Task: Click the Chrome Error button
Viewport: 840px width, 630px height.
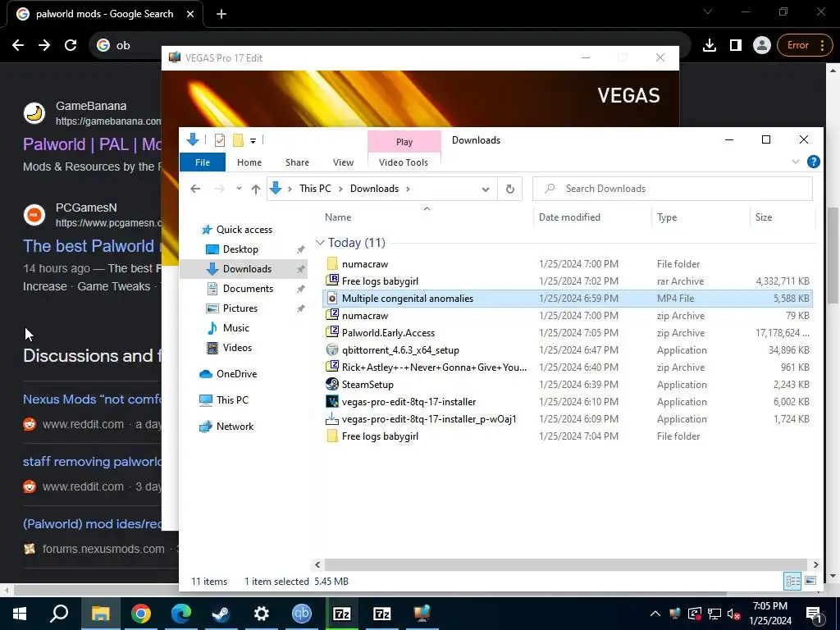Action: [806, 45]
